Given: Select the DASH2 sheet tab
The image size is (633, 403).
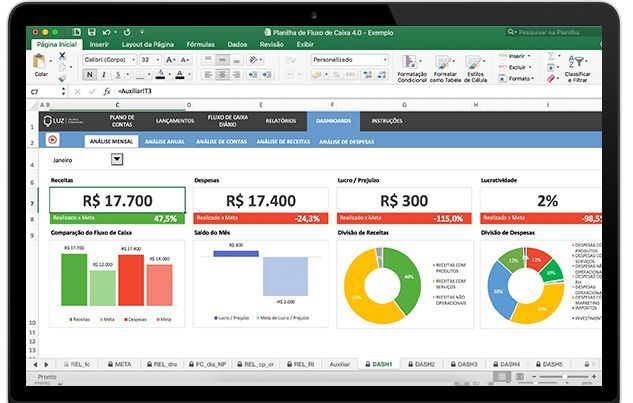Looking at the screenshot, I should point(421,364).
